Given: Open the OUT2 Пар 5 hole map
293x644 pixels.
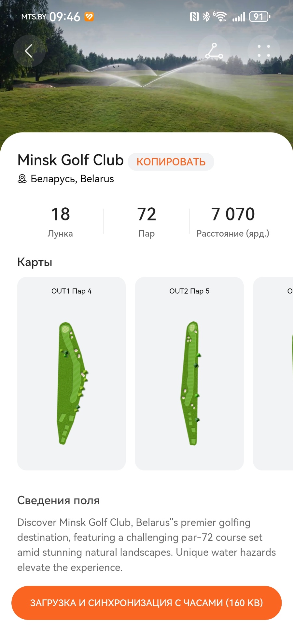Looking at the screenshot, I should (x=189, y=373).
